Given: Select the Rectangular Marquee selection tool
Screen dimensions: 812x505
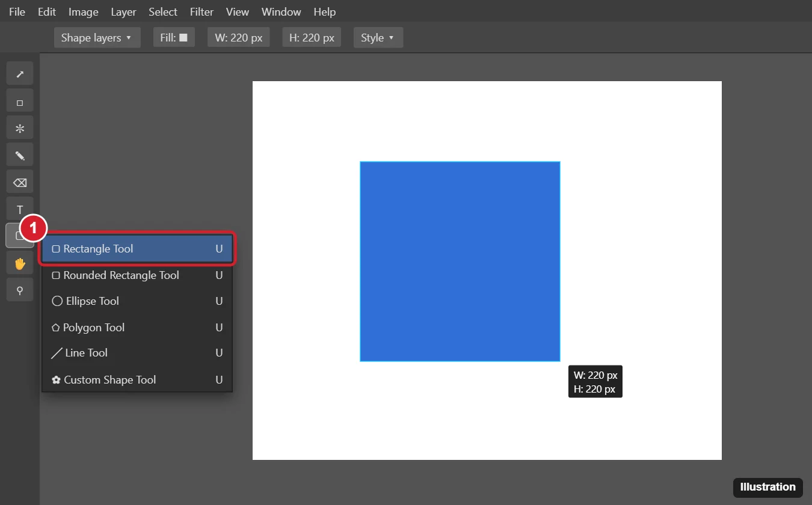Looking at the screenshot, I should [x=20, y=101].
